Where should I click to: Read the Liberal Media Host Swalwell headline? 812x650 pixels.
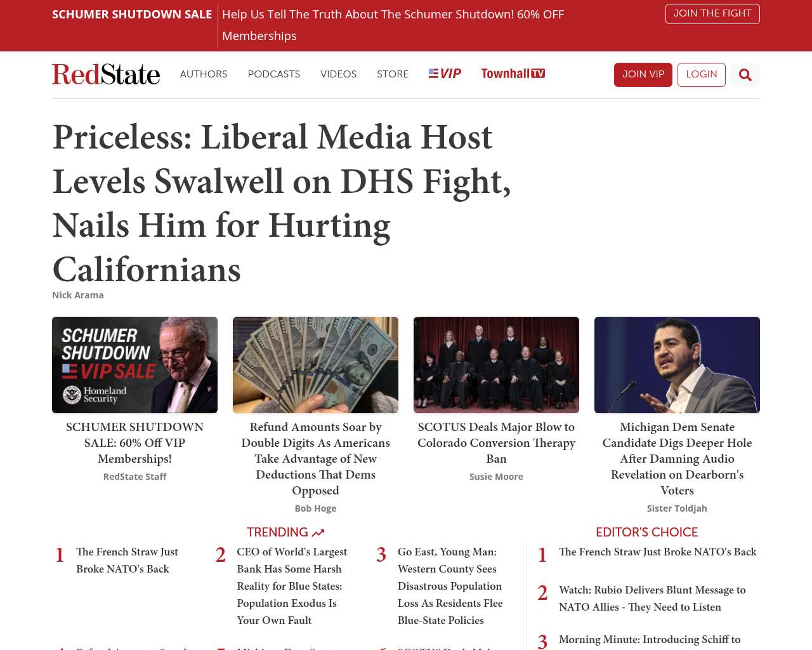click(x=282, y=203)
